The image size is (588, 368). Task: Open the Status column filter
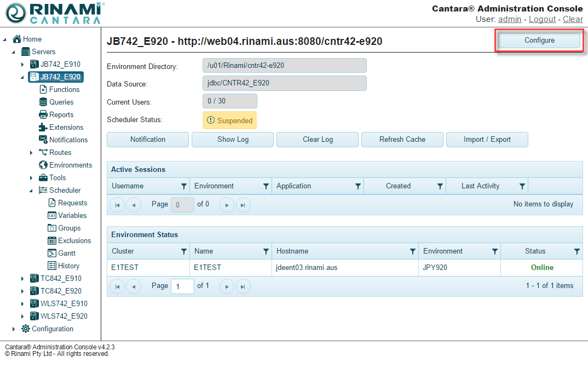[x=577, y=251]
